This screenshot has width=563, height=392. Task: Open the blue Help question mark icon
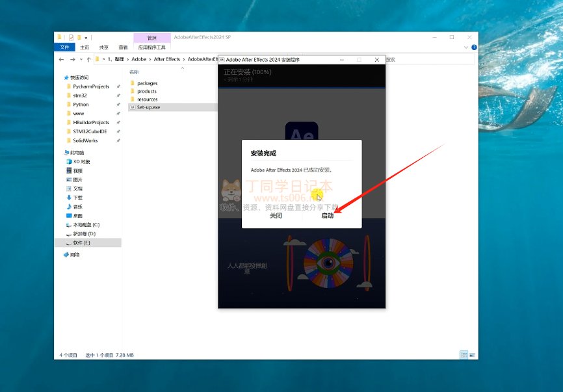(x=473, y=47)
